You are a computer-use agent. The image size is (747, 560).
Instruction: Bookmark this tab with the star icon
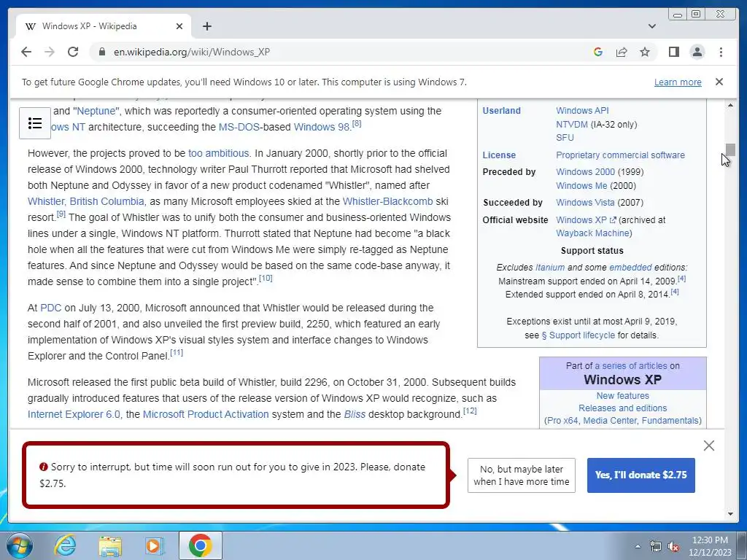645,52
